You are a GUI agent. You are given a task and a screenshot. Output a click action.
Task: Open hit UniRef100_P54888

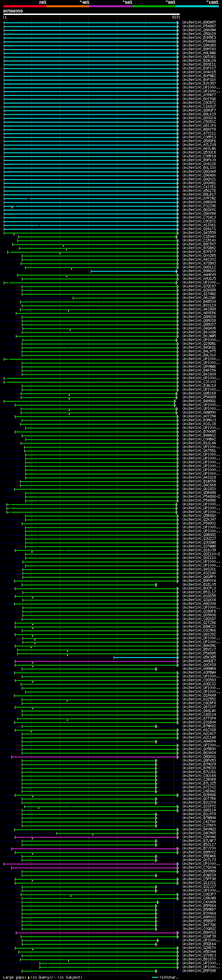199,42
